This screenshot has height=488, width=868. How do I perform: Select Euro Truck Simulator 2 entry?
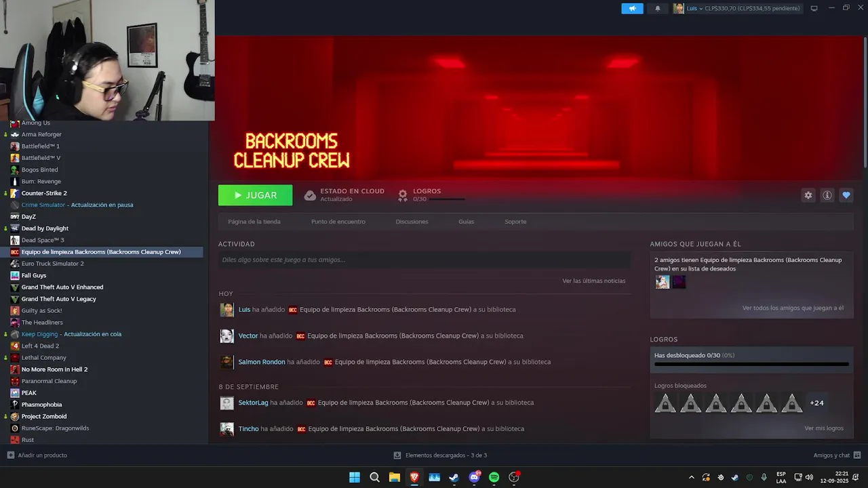53,264
